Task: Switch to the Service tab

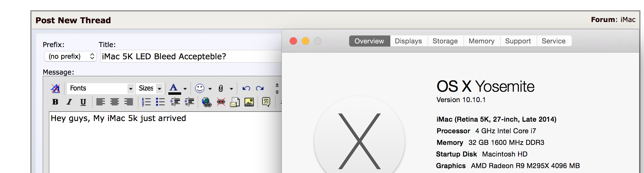Action: click(554, 41)
